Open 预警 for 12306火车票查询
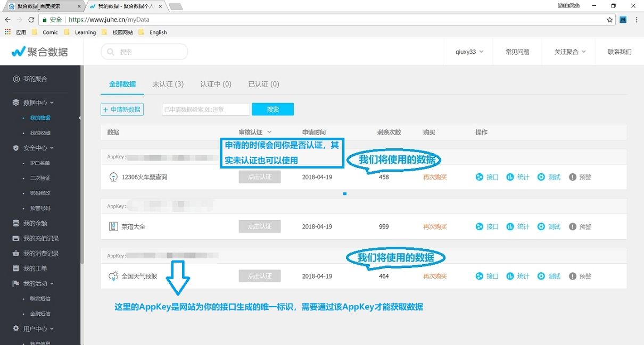The height and width of the screenshot is (345, 644). pos(580,177)
